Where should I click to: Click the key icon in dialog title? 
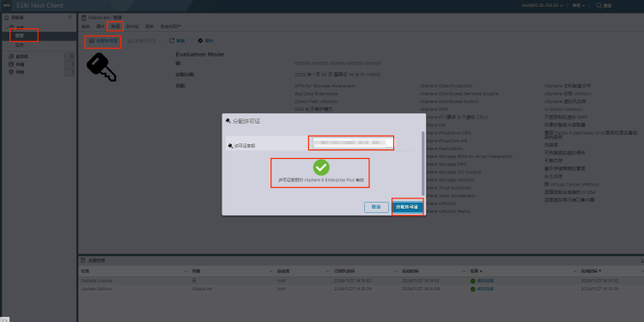[228, 121]
